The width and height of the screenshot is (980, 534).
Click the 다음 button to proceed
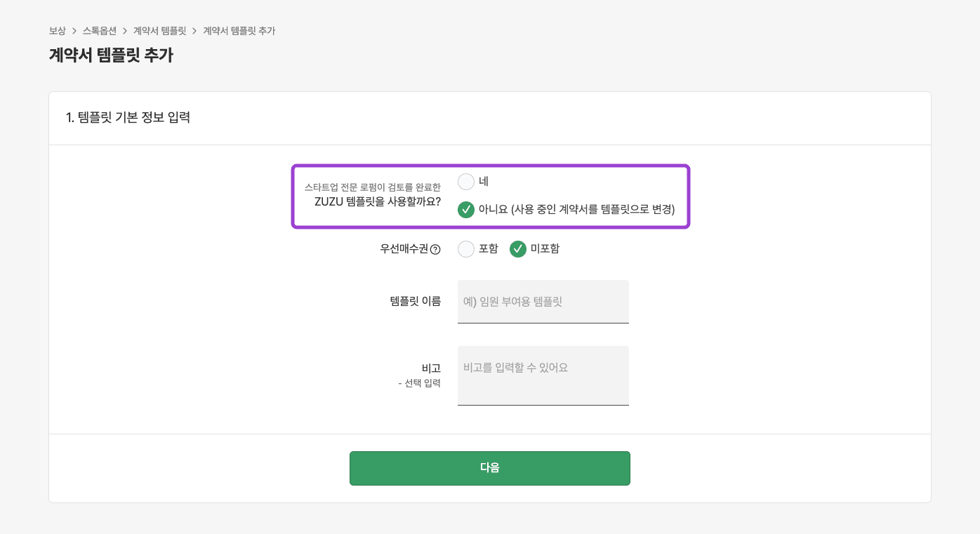click(x=490, y=468)
